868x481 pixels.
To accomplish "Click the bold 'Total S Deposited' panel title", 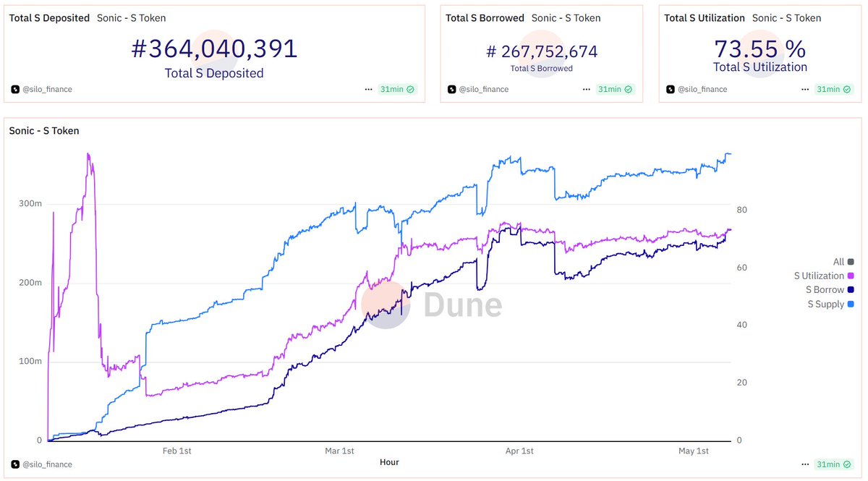I will point(49,18).
